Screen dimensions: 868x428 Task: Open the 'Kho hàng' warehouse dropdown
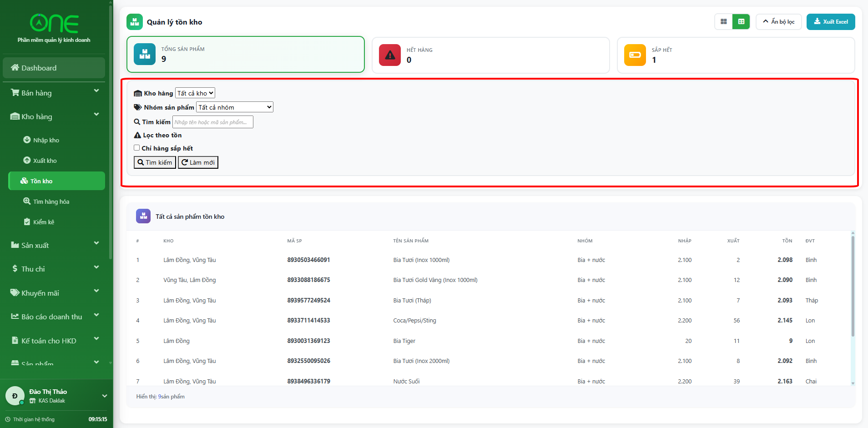[195, 93]
